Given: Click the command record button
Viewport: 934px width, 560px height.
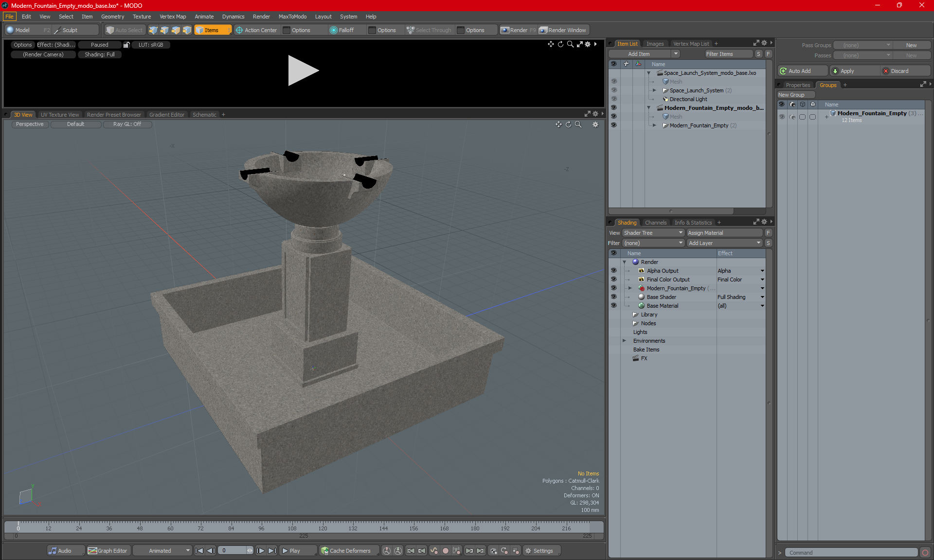Looking at the screenshot, I should 925,553.
